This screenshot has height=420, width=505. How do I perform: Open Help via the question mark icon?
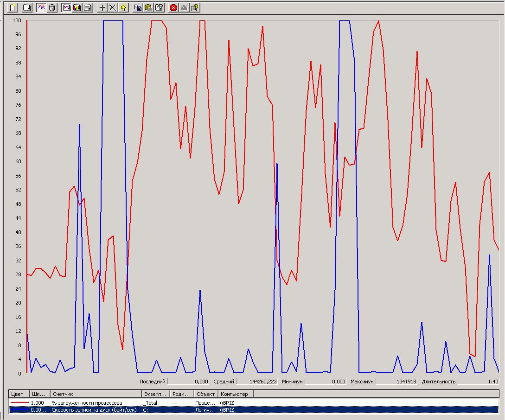click(x=195, y=7)
